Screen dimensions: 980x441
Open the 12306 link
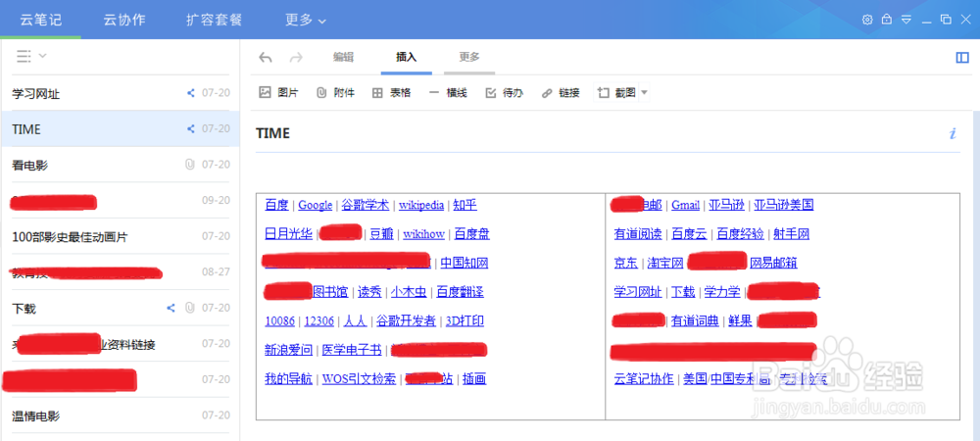coord(318,321)
